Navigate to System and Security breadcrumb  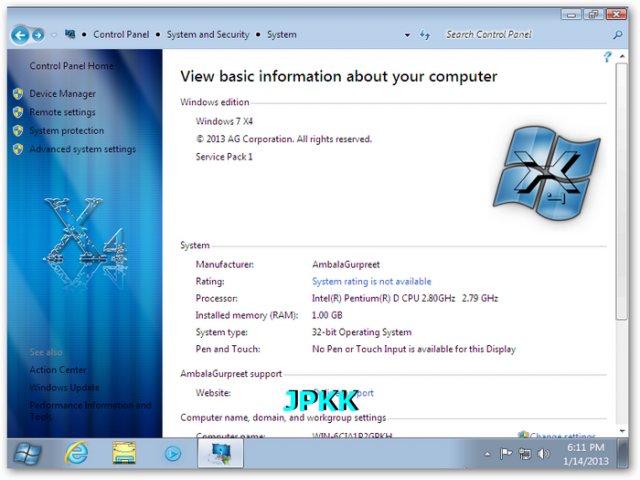(208, 35)
